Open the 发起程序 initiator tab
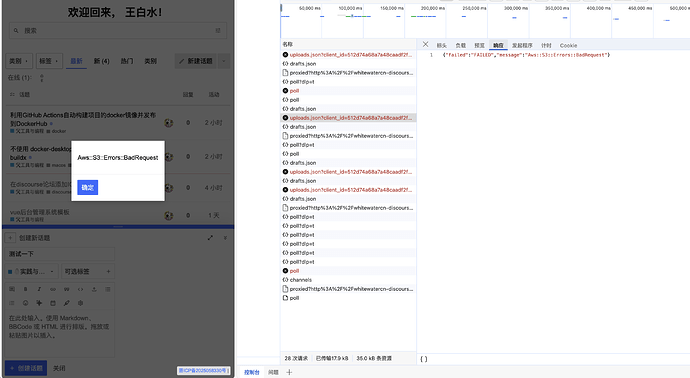 (x=522, y=45)
